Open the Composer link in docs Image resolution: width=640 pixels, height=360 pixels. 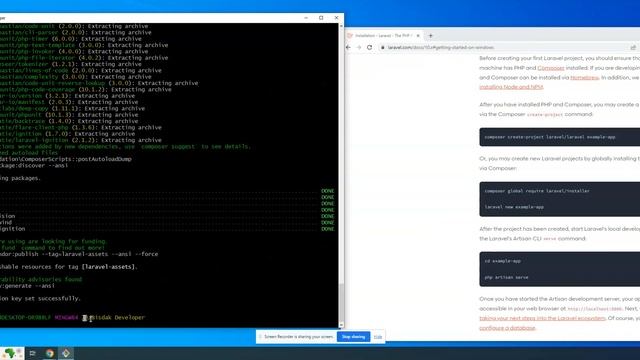pos(551,68)
